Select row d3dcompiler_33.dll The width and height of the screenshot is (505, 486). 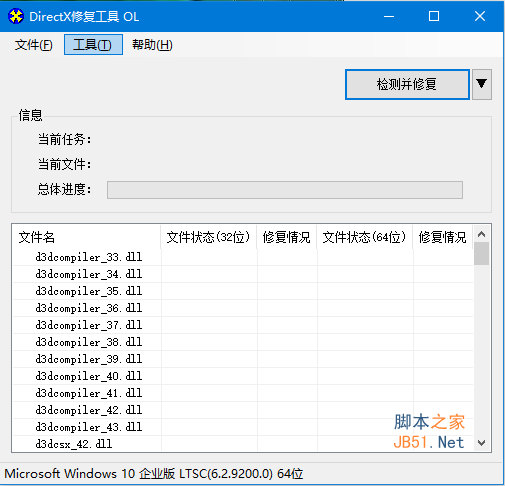(243, 257)
